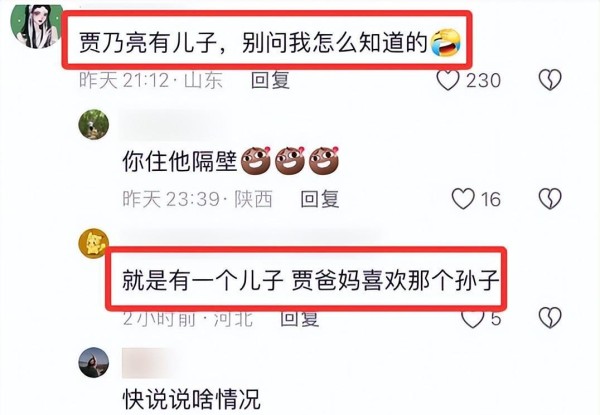Reply to the 昨天 23:39 comment
This screenshot has width=600, height=415.
click(x=320, y=199)
